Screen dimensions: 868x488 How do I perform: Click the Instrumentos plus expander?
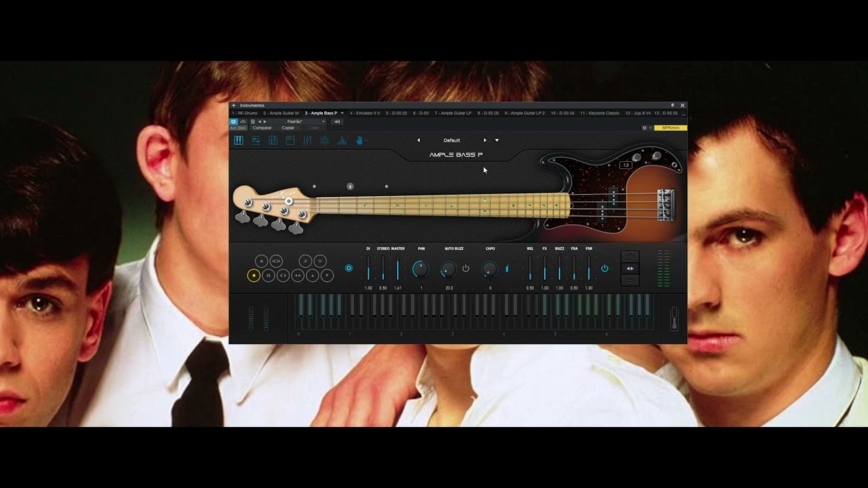(x=233, y=105)
